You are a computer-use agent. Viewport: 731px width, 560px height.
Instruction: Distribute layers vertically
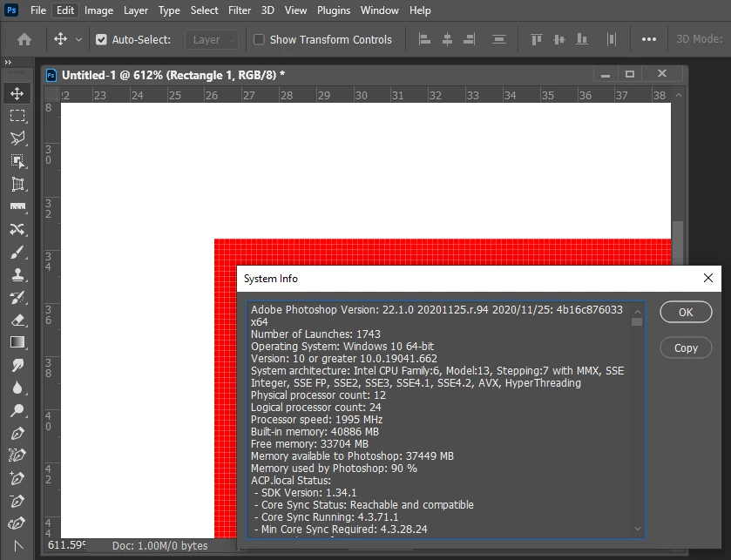tap(499, 39)
